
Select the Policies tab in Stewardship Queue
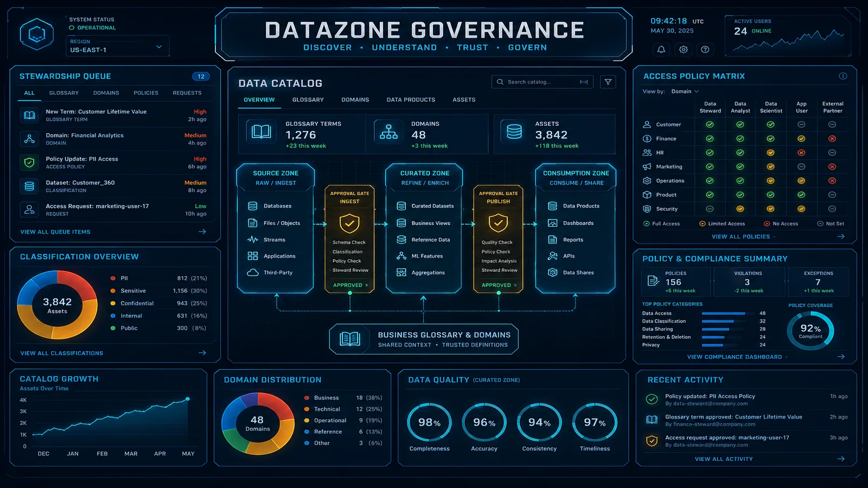[x=145, y=93]
